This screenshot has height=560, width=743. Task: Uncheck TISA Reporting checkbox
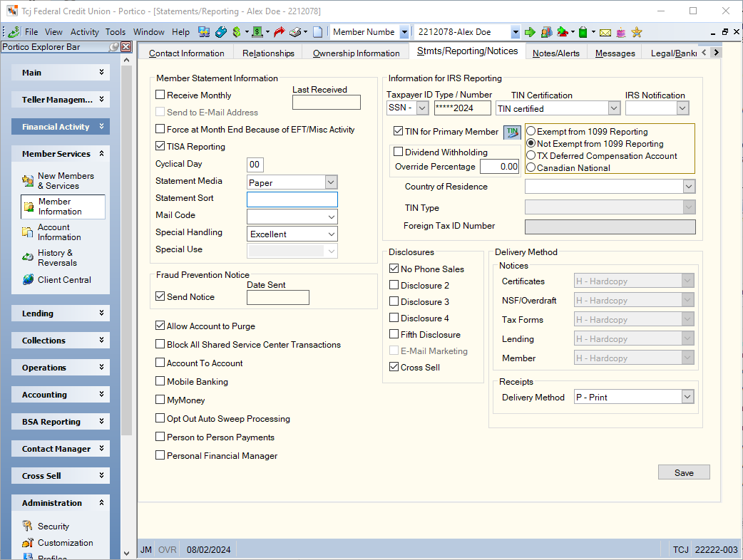[x=160, y=146]
